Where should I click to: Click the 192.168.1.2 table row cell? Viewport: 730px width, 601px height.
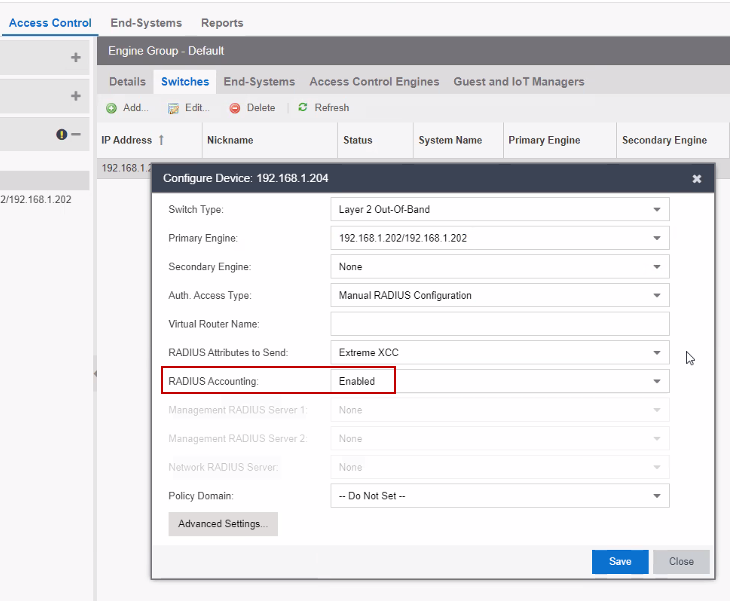point(126,168)
